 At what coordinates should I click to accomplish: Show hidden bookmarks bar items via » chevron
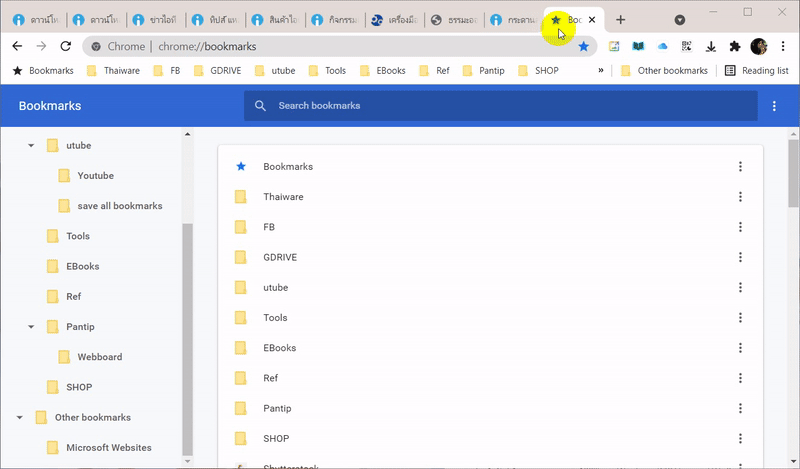pyautogui.click(x=601, y=70)
